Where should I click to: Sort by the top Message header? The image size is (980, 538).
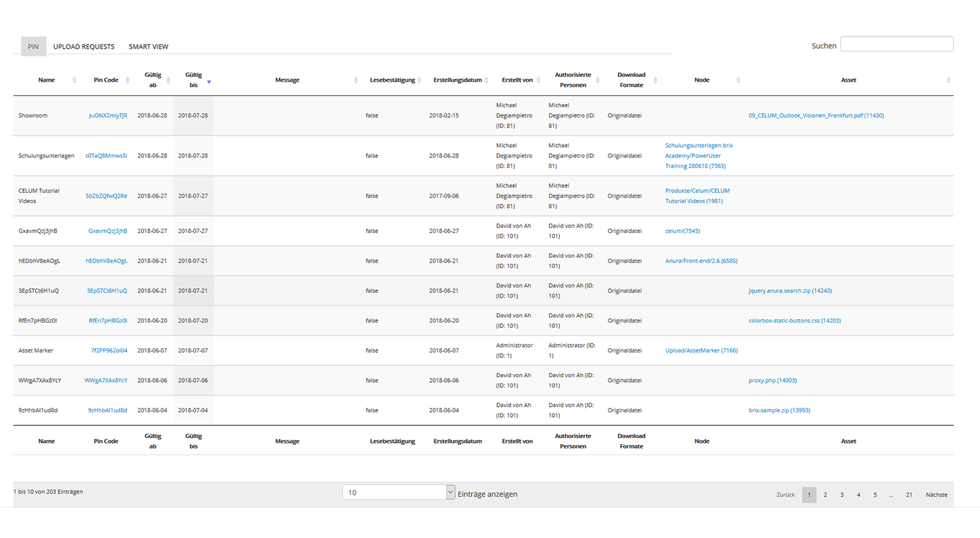tap(287, 80)
